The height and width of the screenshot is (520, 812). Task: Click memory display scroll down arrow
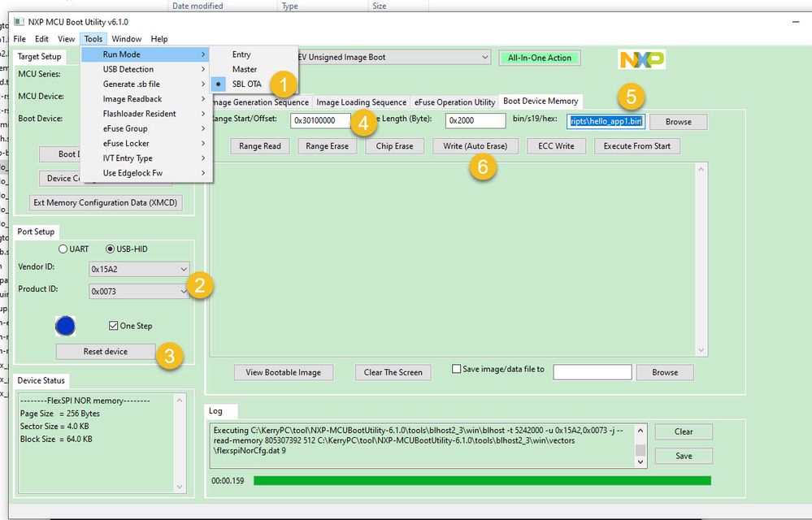pos(701,350)
